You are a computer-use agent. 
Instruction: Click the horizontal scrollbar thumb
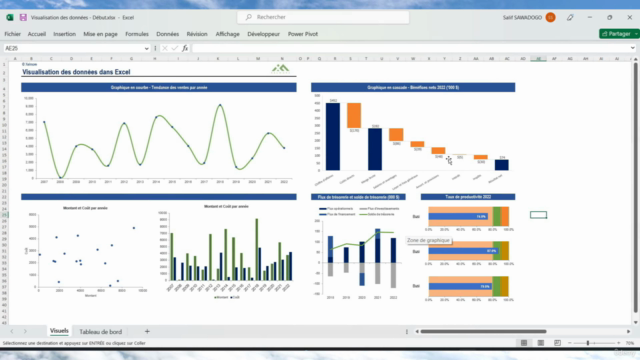point(483,331)
